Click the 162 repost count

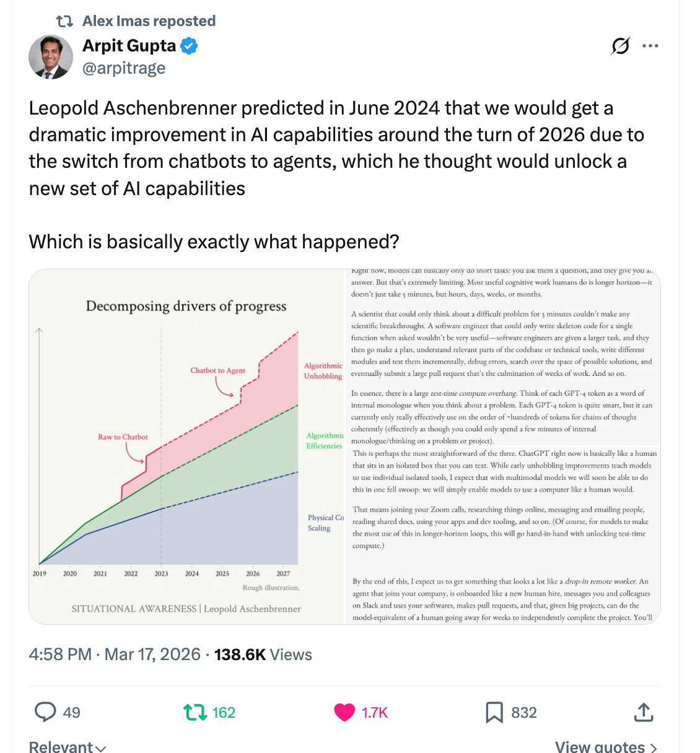(x=224, y=713)
